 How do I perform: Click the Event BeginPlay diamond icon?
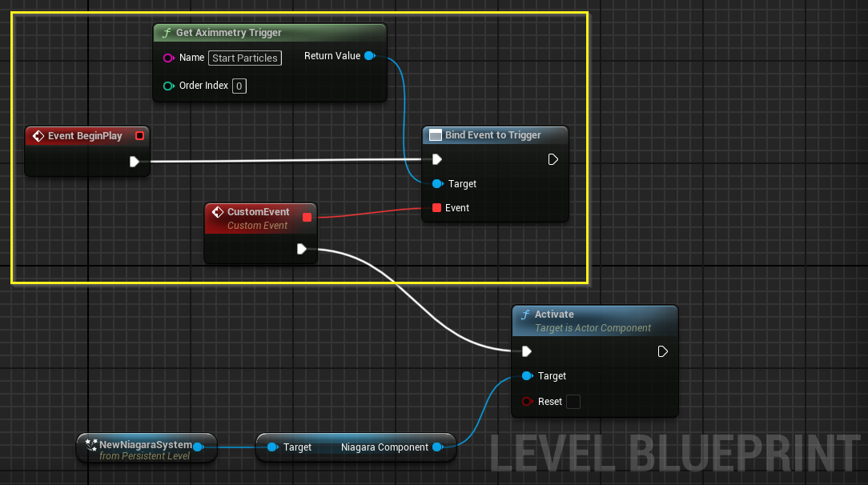pos(38,136)
